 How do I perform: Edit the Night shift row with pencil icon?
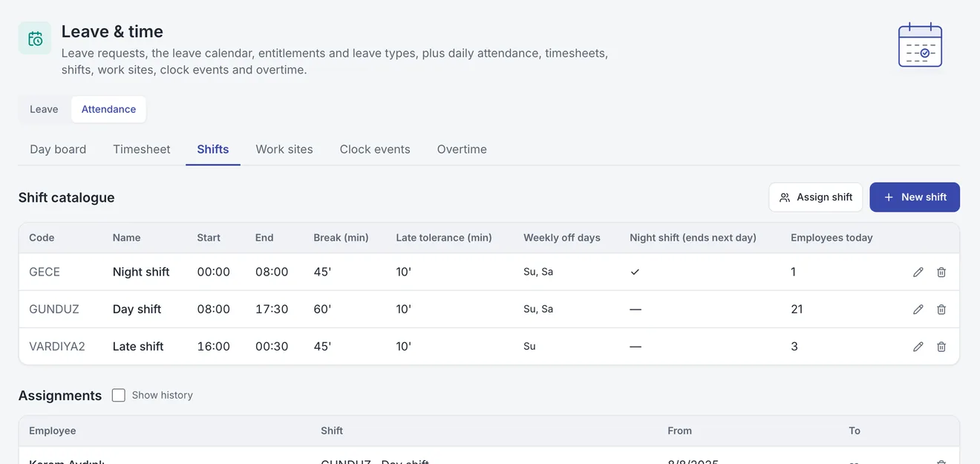click(918, 272)
